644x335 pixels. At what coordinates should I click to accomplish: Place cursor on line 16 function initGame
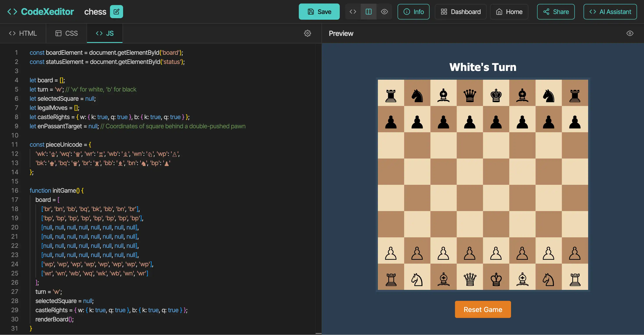(x=57, y=190)
